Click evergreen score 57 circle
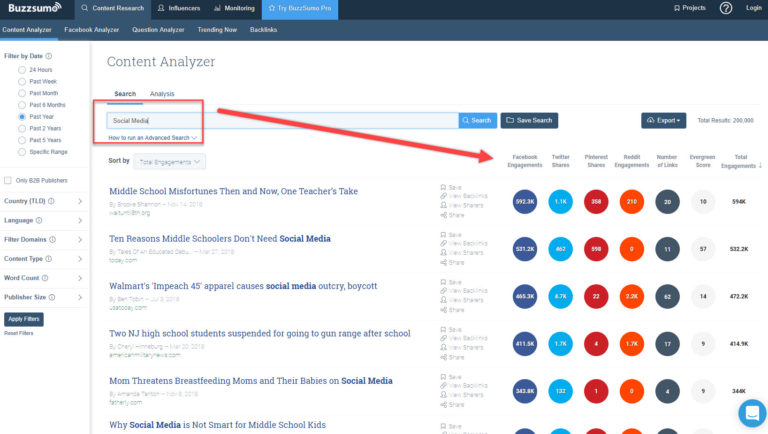Screen dimensions: 768x434 tap(703, 249)
